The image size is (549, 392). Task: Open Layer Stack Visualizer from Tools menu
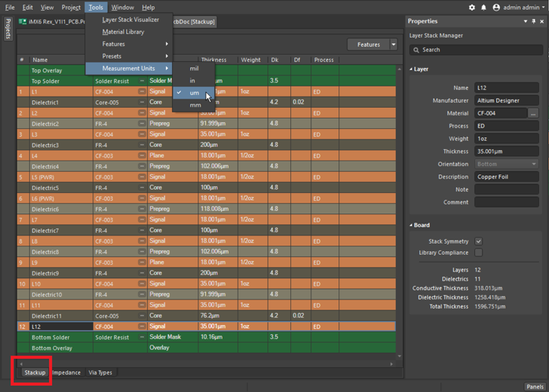coord(130,20)
